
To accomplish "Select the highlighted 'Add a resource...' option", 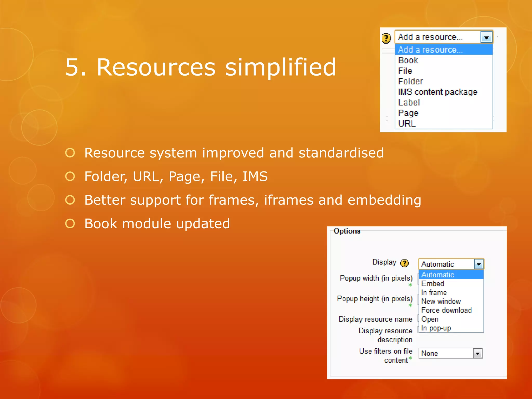I will pyautogui.click(x=444, y=49).
